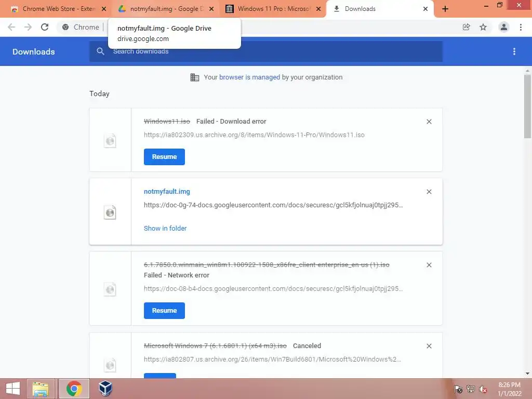The width and height of the screenshot is (532, 399).
Task: Resume the client-enterprise_en-us (1).iso download
Action: (x=164, y=311)
